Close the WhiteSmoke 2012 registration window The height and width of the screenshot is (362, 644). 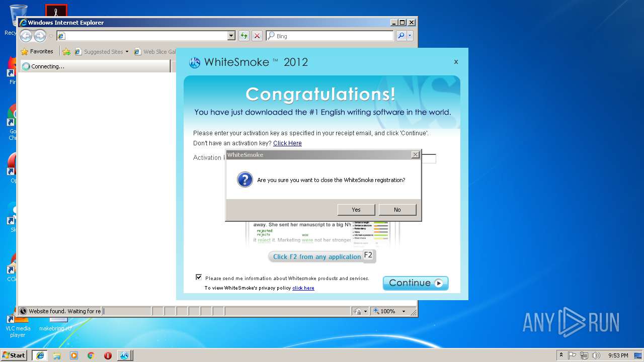456,62
